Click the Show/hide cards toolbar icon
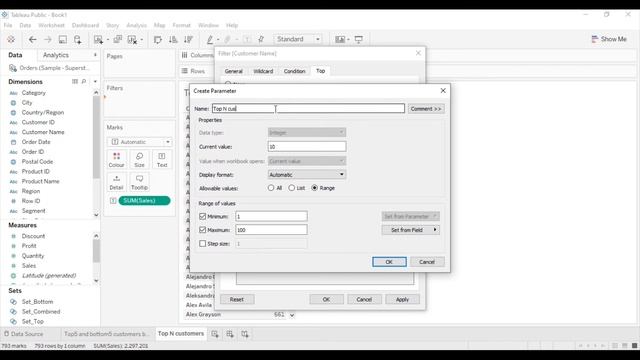Screen dimensions: 640x360 [340, 39]
